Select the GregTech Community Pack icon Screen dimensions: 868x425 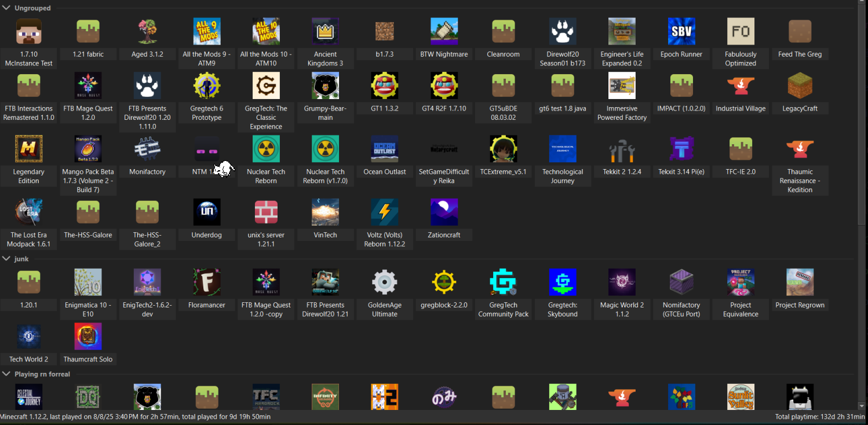point(504,282)
